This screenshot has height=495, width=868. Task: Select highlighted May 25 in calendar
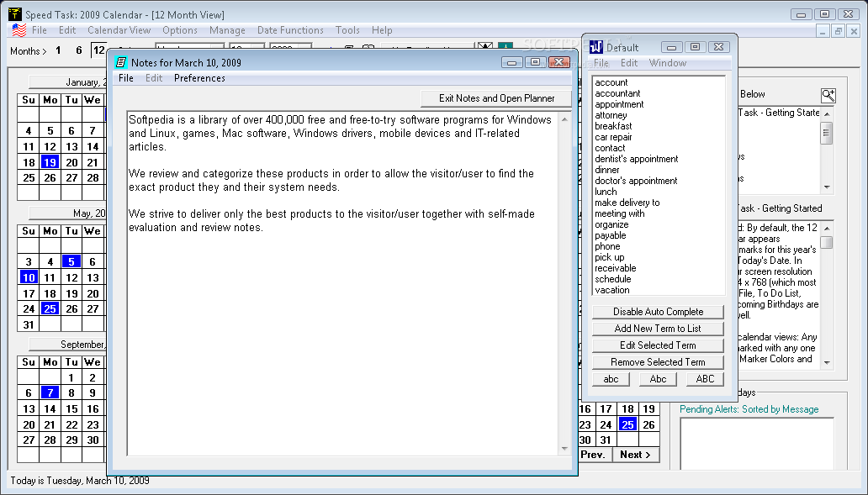coord(50,308)
